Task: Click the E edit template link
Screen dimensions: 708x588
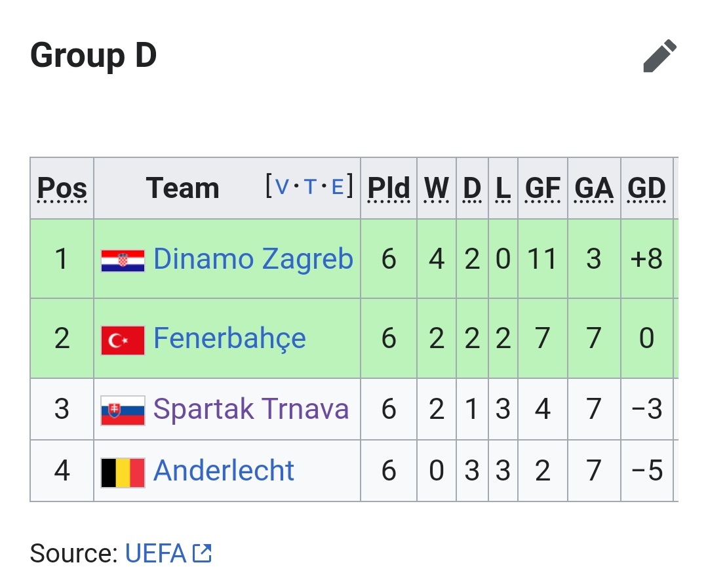Action: click(338, 187)
